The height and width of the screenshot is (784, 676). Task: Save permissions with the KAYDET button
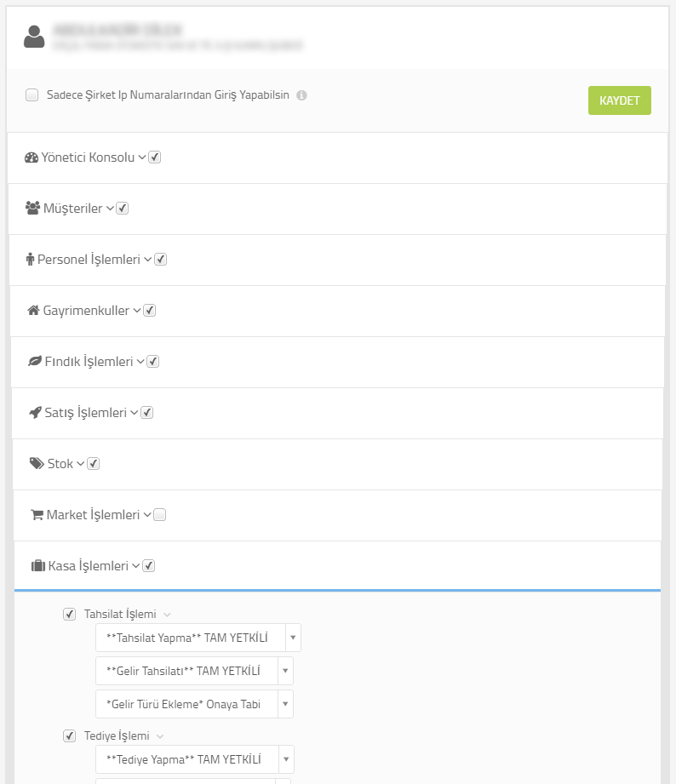tap(620, 100)
